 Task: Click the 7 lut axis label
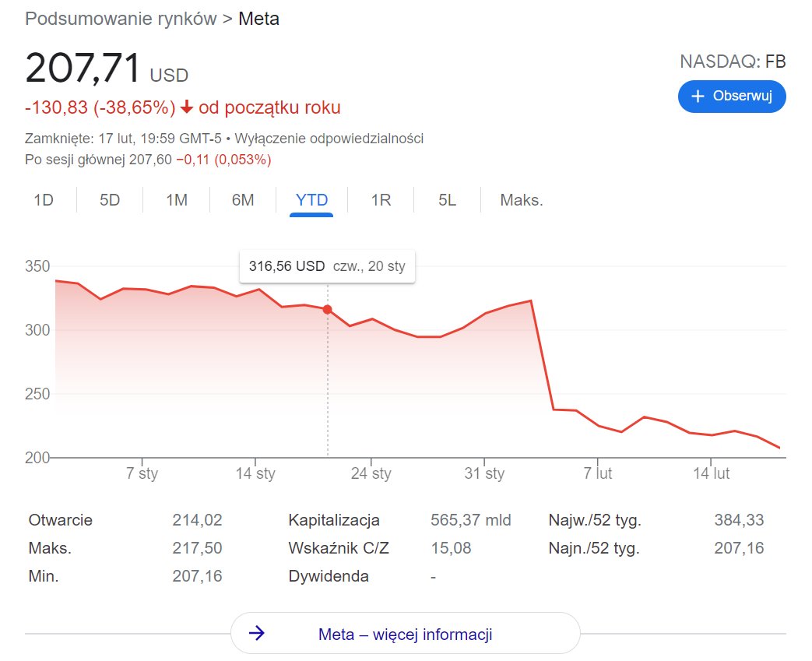point(598,473)
